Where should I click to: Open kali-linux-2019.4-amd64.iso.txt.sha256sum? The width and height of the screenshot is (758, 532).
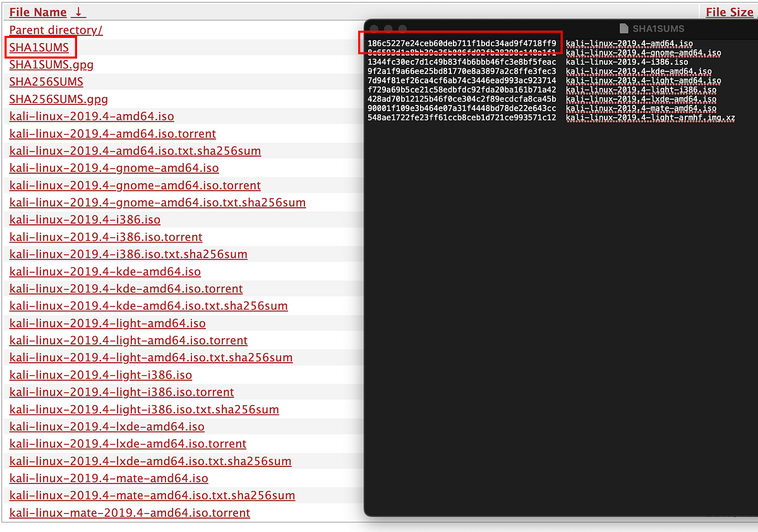tap(135, 151)
